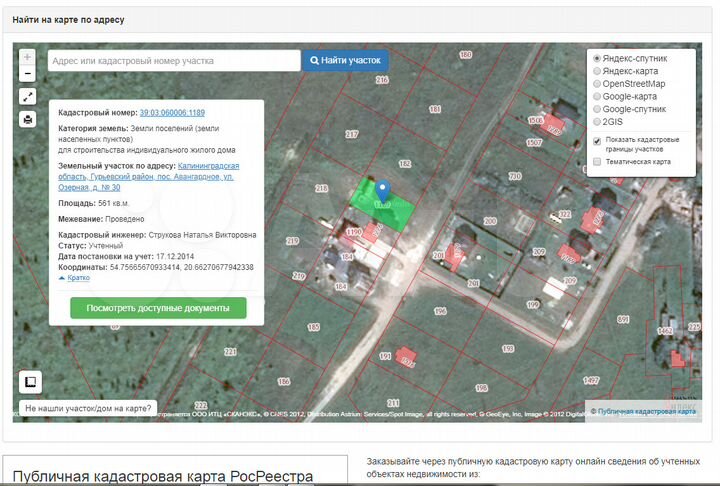
Task: Click the Найти участок search button
Action: click(345, 61)
